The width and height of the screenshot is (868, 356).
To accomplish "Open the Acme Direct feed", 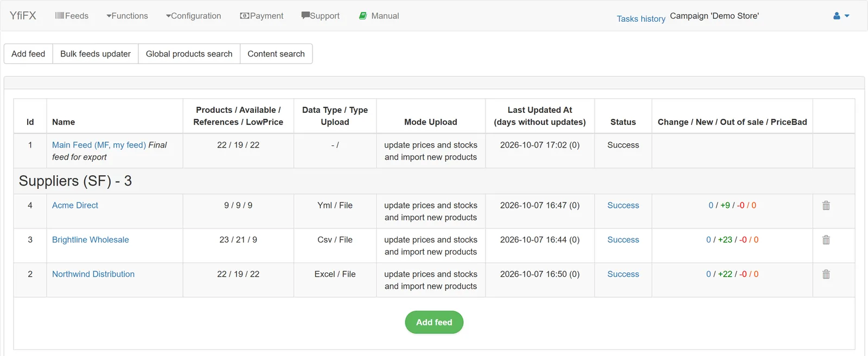I will [x=75, y=205].
